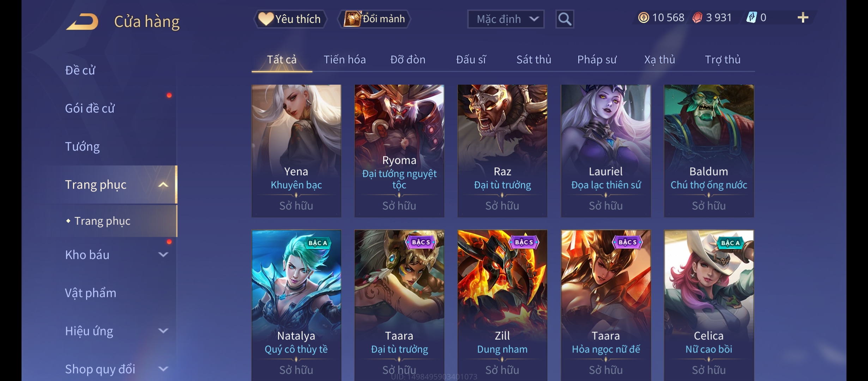This screenshot has height=381, width=868.
Task: Tap the gold coin balance icon
Action: pos(643,18)
